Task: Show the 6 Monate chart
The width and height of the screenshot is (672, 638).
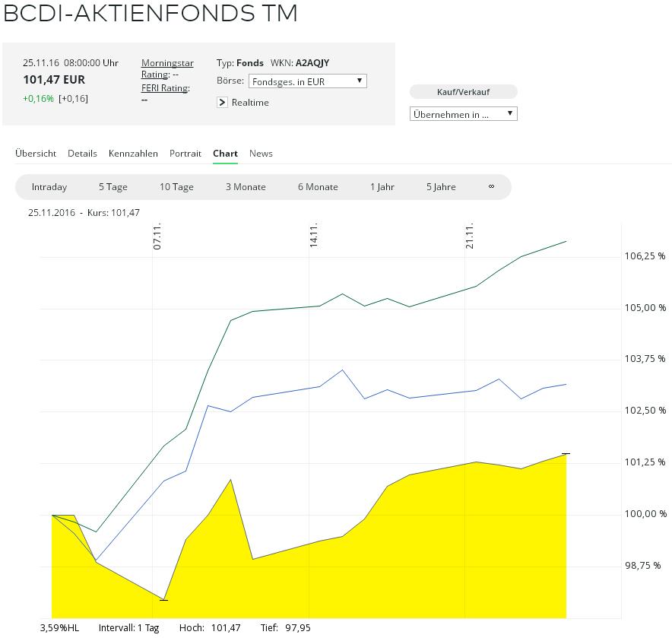Action: tap(318, 187)
